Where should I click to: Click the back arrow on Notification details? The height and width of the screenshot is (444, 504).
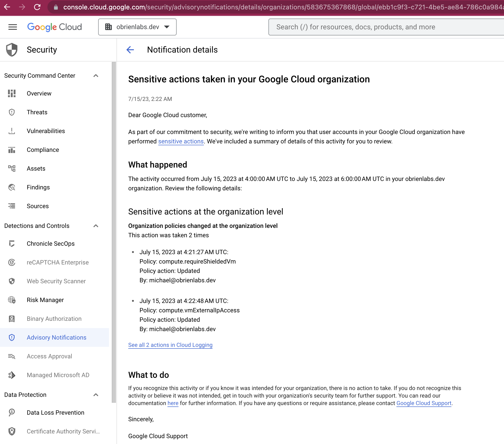point(130,50)
